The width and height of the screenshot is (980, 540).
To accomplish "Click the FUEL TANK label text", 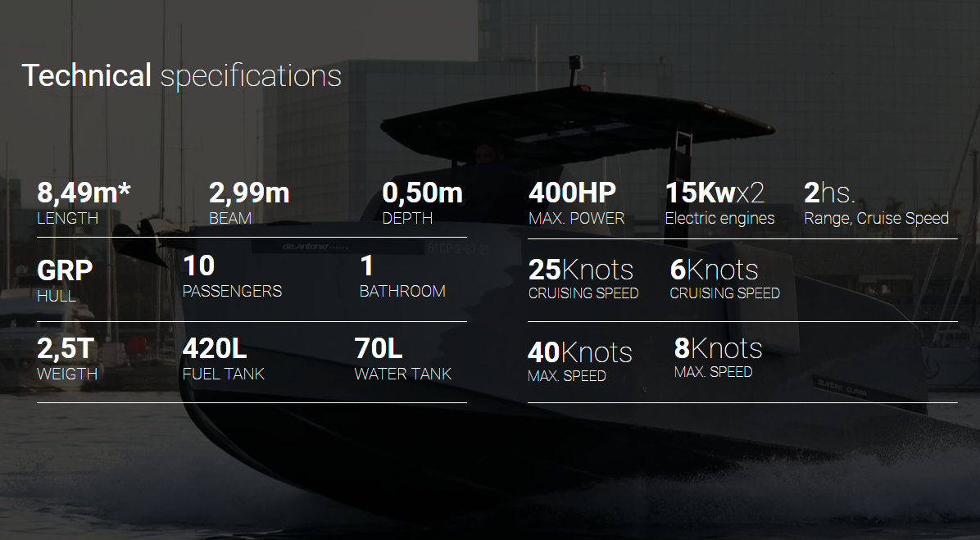I will (223, 374).
